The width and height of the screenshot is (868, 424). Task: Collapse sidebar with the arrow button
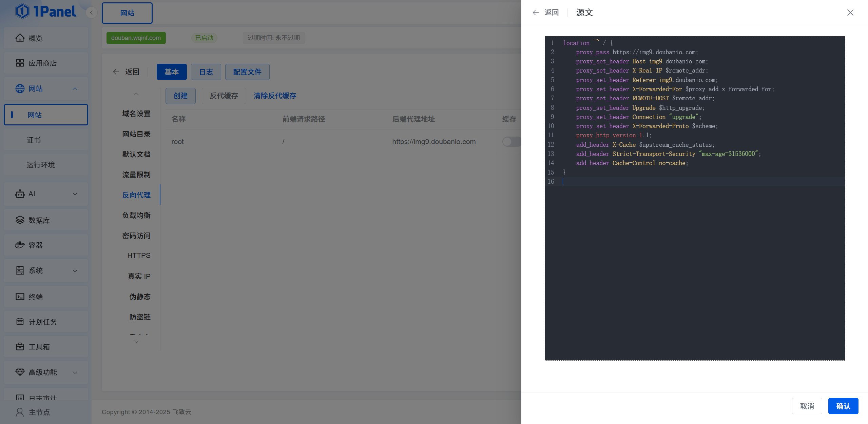tap(91, 13)
